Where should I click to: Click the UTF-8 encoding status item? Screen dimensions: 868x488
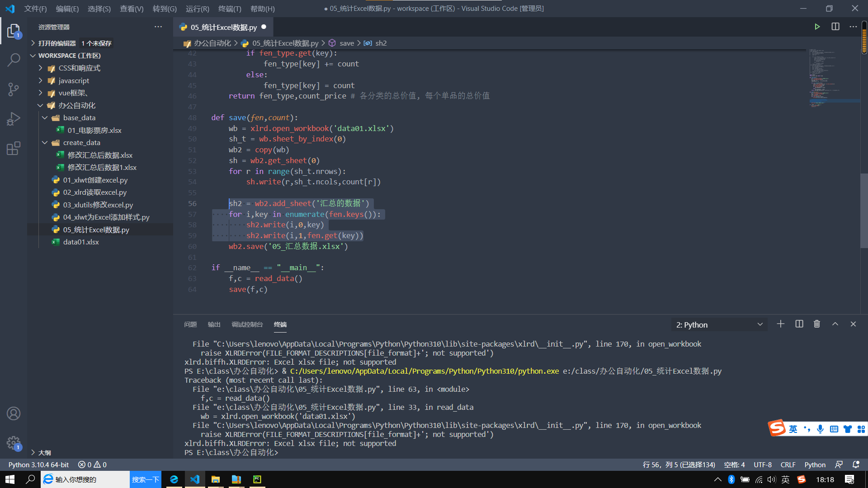(763, 465)
